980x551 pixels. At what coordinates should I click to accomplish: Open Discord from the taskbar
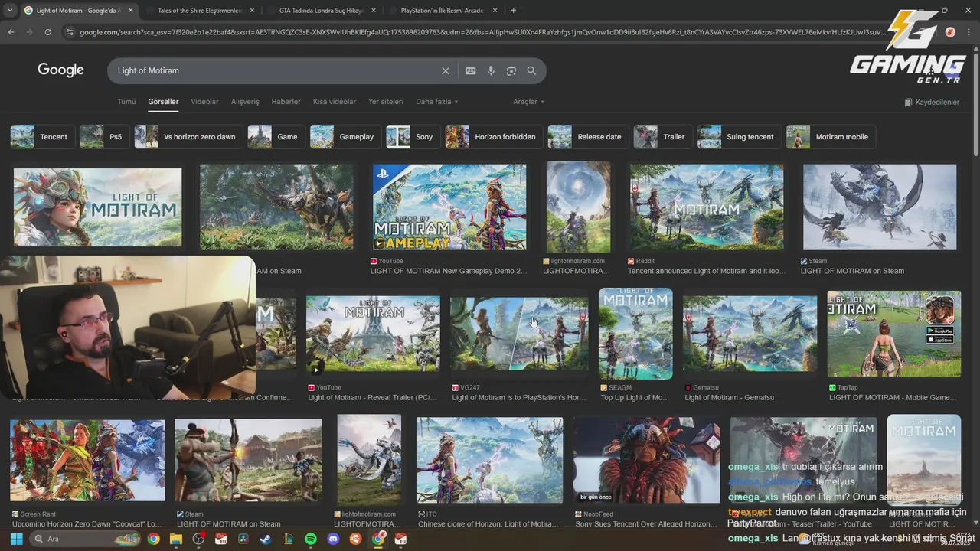point(333,539)
